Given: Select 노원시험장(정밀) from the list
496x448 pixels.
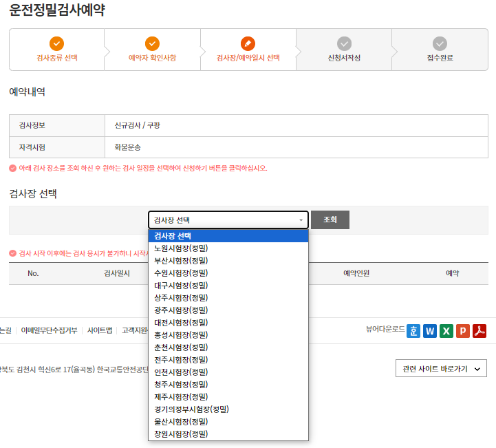Looking at the screenshot, I should [x=228, y=248].
